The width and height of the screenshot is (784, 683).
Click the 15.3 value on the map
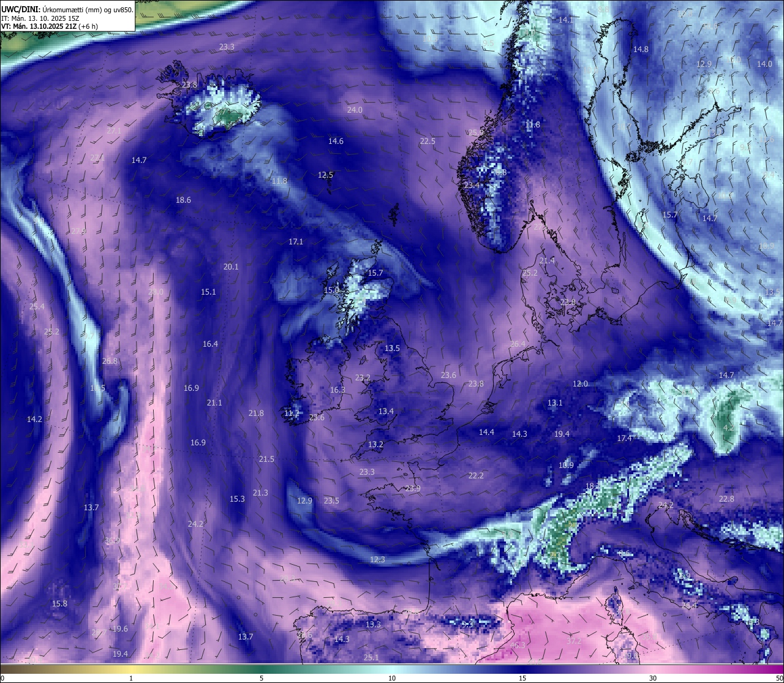pos(237,499)
